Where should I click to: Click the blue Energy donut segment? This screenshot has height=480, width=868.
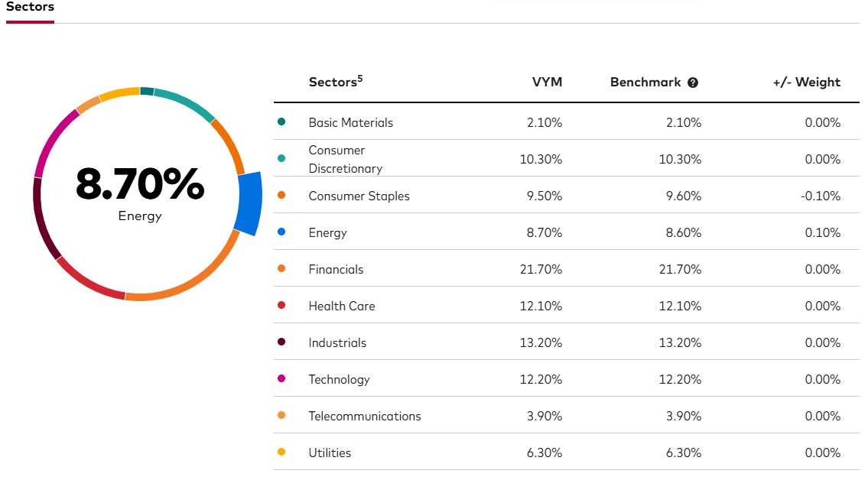click(x=249, y=203)
